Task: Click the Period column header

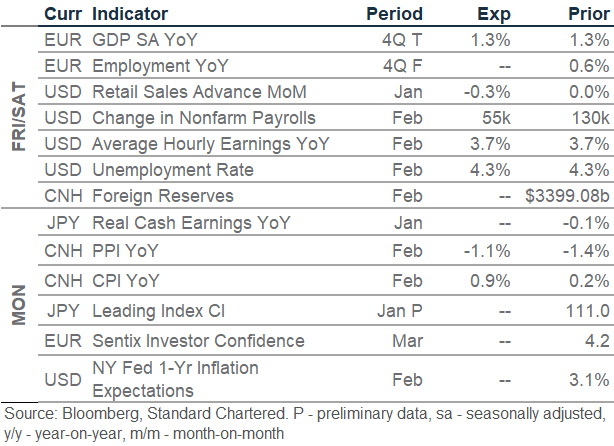Action: (394, 15)
